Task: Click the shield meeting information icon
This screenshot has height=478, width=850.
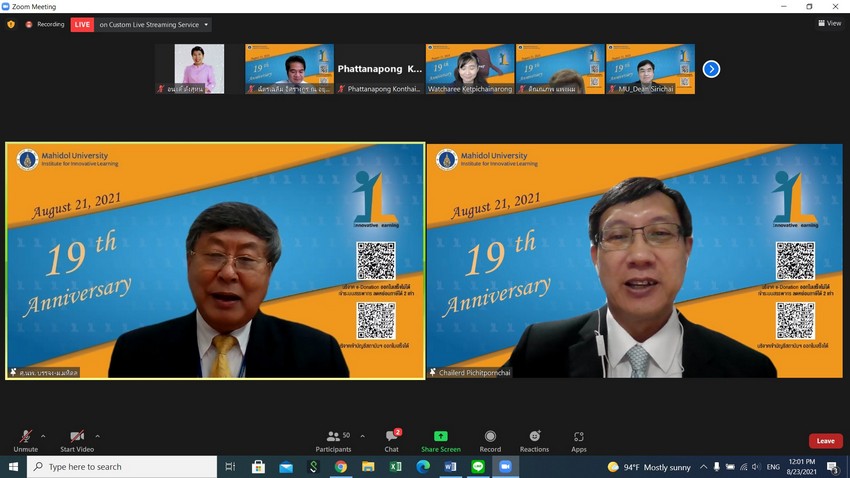Action: (11, 24)
